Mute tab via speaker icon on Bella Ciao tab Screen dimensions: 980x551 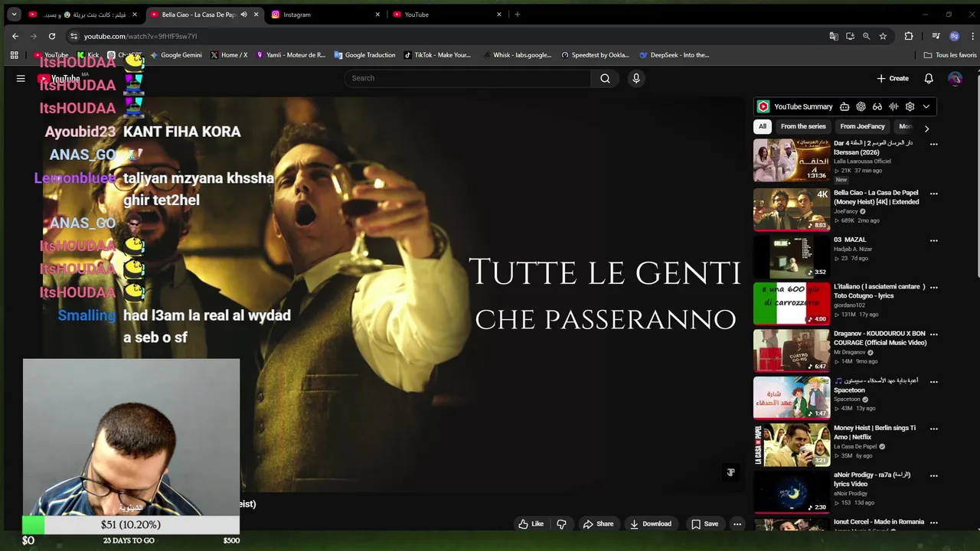[243, 15]
